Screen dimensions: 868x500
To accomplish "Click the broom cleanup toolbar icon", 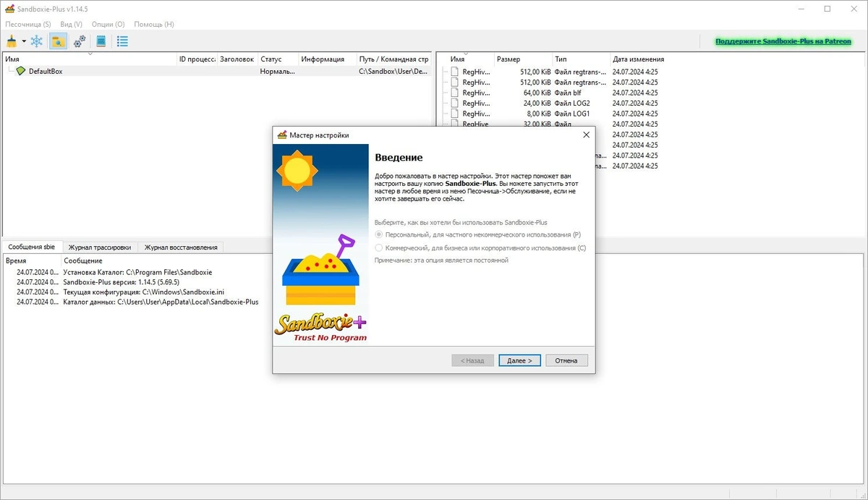I will (x=12, y=41).
